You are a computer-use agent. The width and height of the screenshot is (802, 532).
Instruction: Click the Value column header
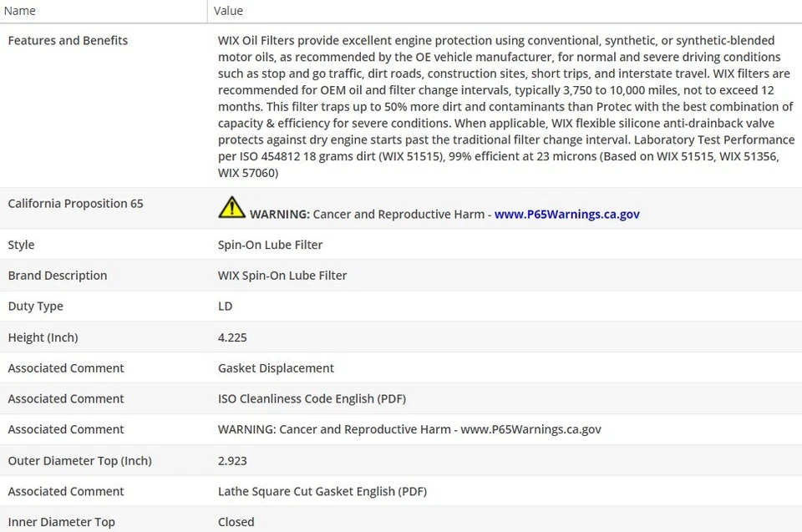228,11
